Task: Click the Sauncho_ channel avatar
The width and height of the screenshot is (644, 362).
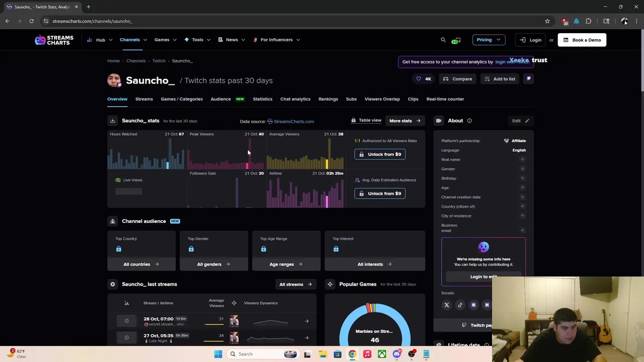Action: (114, 80)
